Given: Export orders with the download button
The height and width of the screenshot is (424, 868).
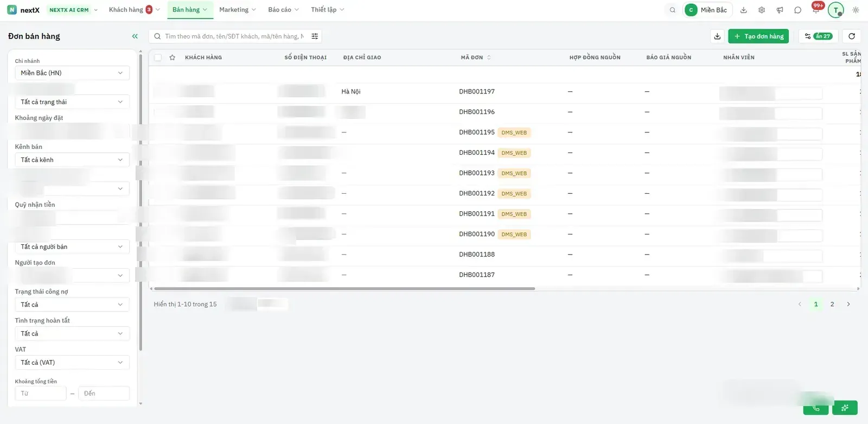Looking at the screenshot, I should [x=717, y=36].
